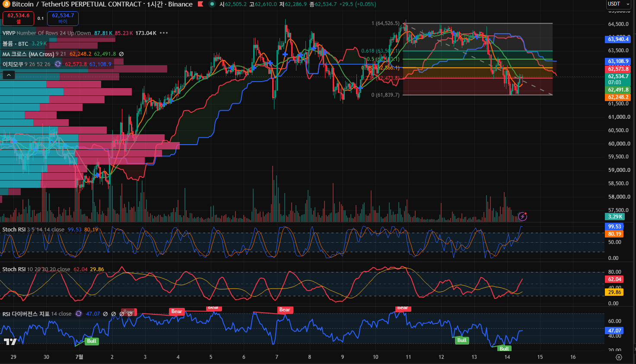
Task: Select the first Stoch RSI indicator label
Action: (14, 230)
